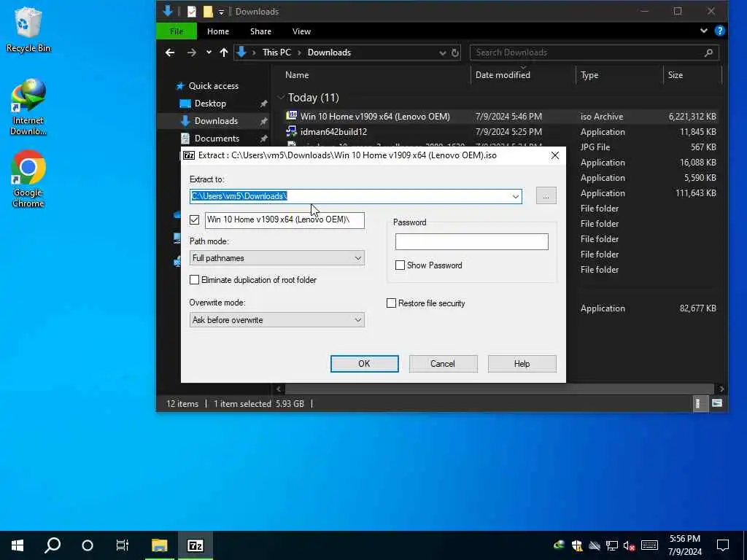Click the subfolder name text field

click(x=285, y=220)
